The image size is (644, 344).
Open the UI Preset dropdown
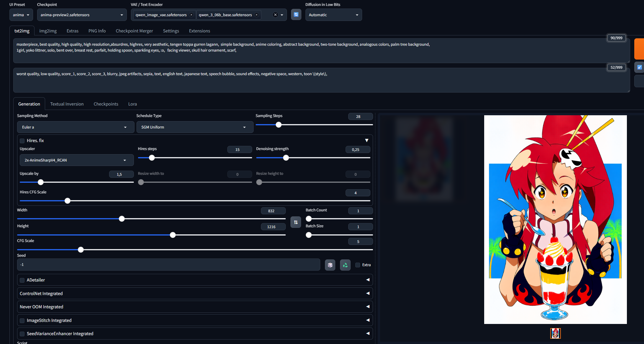21,15
